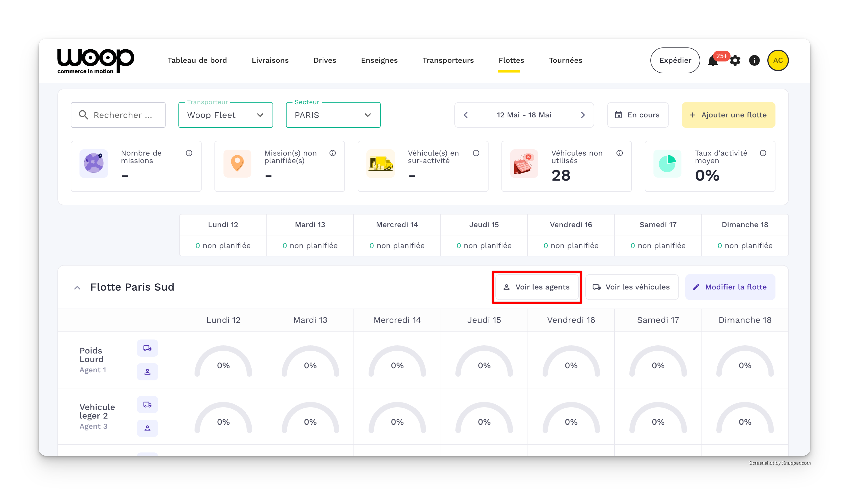The height and width of the screenshot is (504, 849).
Task: Go to Livraisons menu
Action: pos(270,60)
